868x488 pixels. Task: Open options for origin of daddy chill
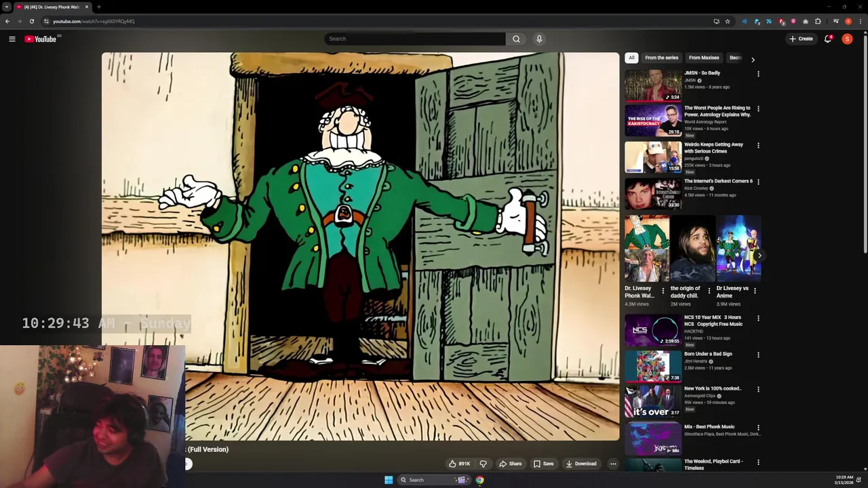pyautogui.click(x=709, y=291)
